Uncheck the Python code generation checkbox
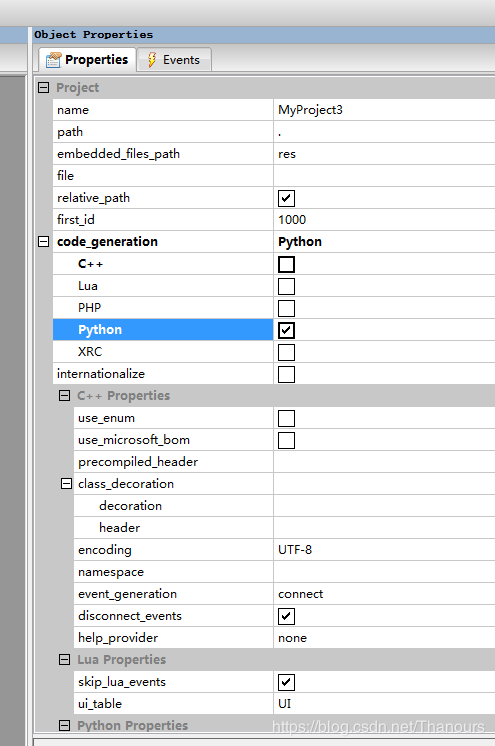The width and height of the screenshot is (495, 746). coord(287,330)
